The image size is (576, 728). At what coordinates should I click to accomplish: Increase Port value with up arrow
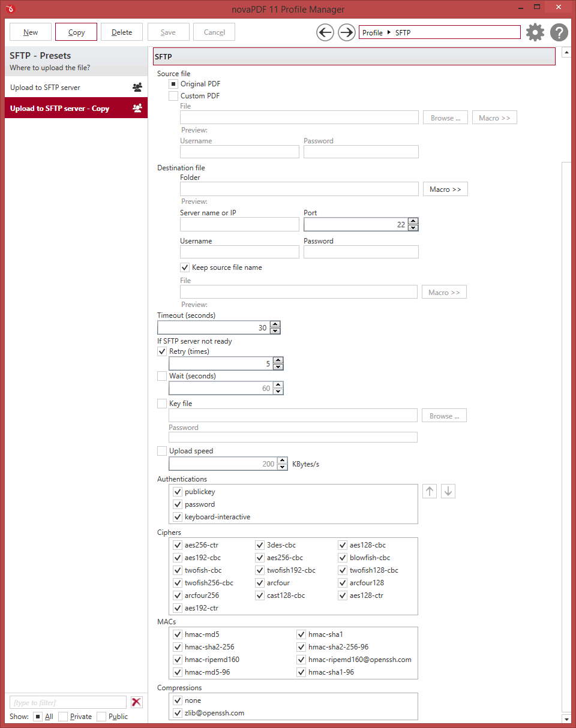tap(413, 221)
